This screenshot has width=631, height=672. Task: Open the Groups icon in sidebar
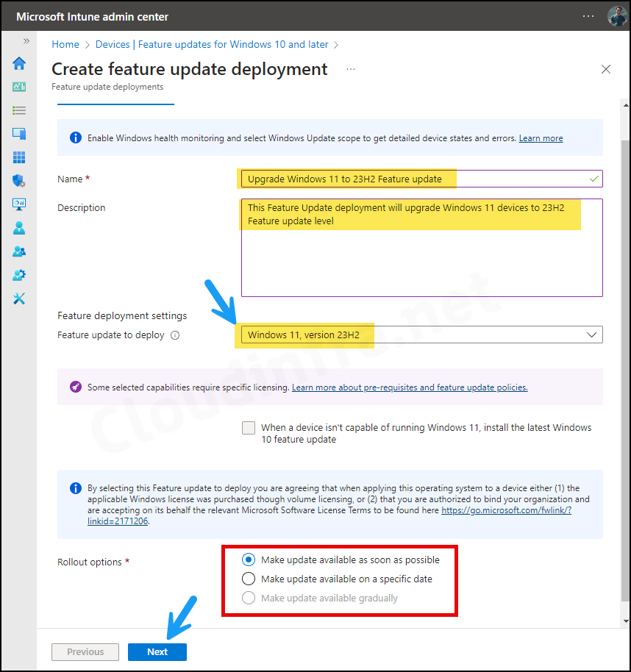click(x=19, y=251)
